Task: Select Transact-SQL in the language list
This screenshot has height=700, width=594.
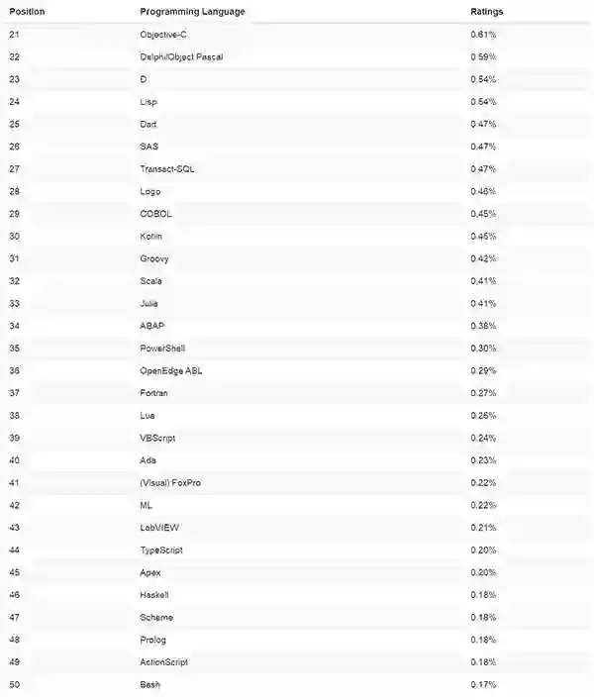Action: (167, 168)
